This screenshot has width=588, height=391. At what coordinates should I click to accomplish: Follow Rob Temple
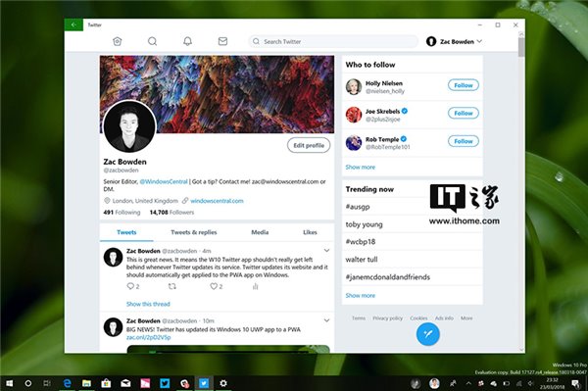[x=464, y=141]
